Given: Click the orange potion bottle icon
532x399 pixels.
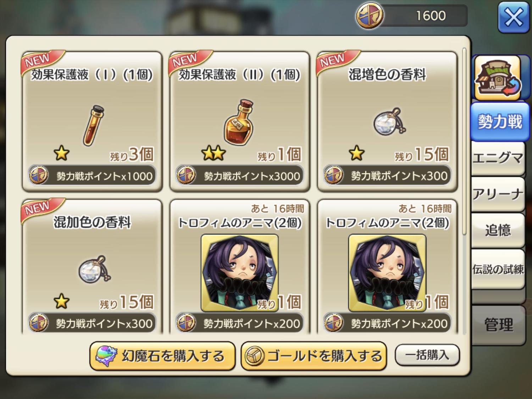Looking at the screenshot, I should (240, 122).
